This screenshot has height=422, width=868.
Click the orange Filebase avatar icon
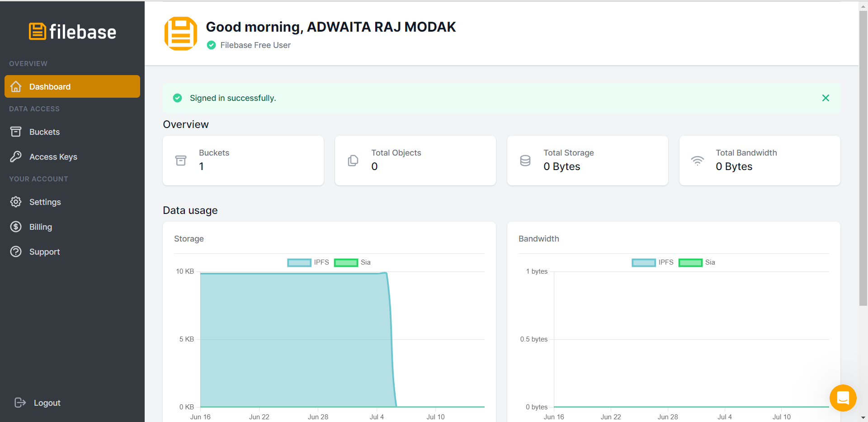181,33
